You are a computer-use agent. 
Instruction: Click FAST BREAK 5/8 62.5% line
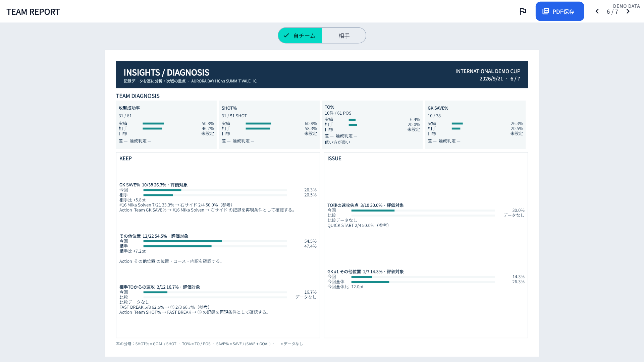click(x=165, y=307)
